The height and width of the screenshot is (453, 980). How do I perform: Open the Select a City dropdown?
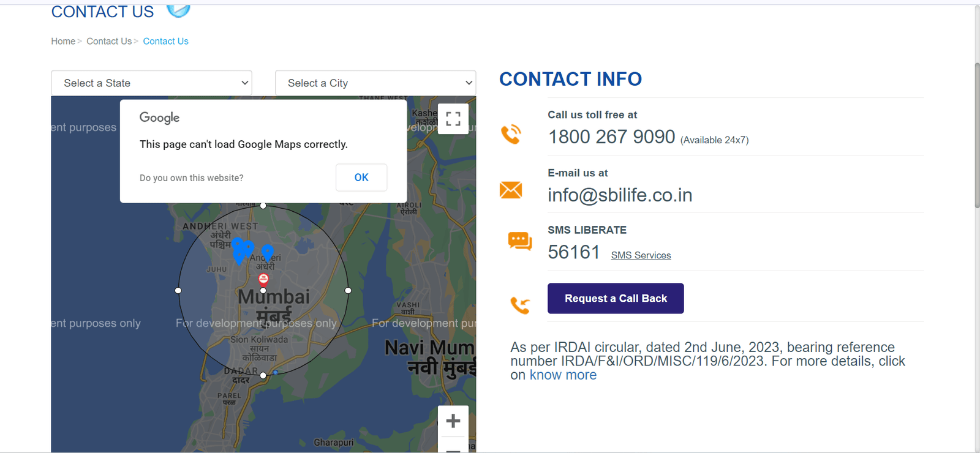(x=375, y=83)
